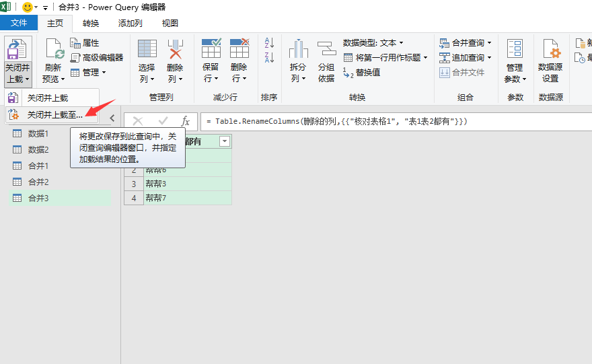This screenshot has width=592, height=364.
Task: Click inside the Table.RenameColumns formula bar
Action: 396,122
